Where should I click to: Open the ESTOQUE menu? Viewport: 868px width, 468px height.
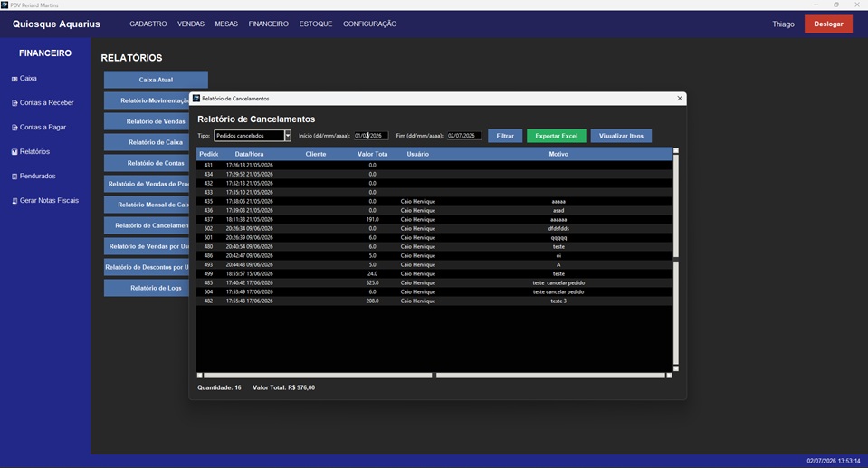316,24
